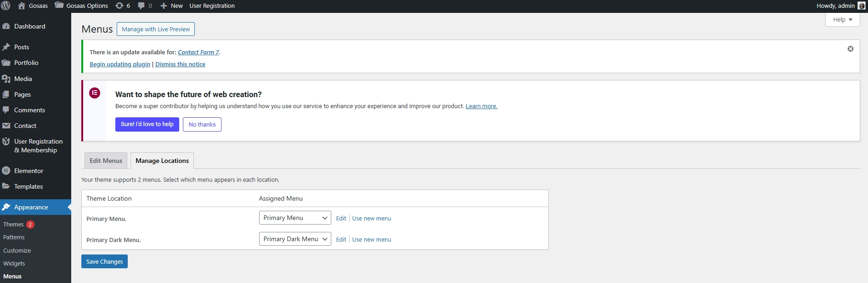The height and width of the screenshot is (283, 868).
Task: Open Themes in the Appearance submenu
Action: point(13,225)
